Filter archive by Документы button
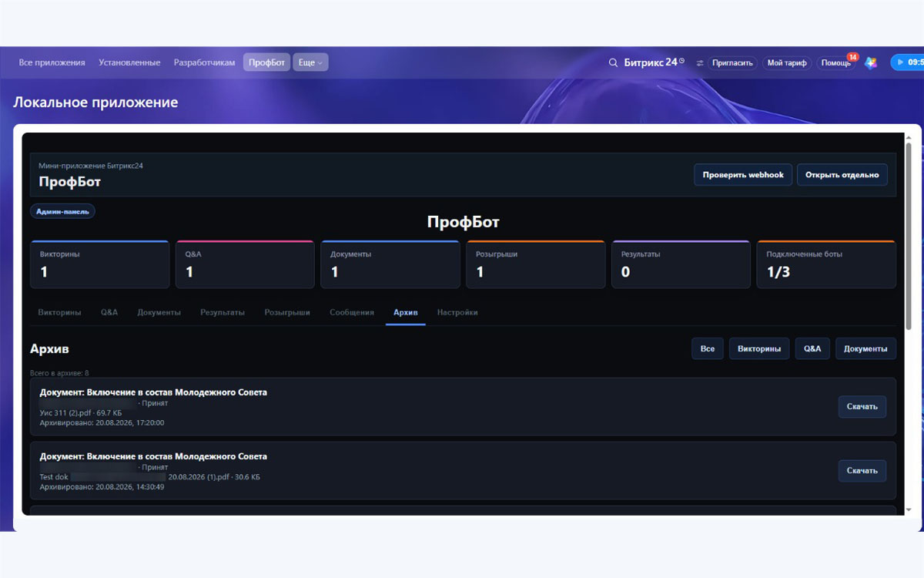Viewport: 924px width, 578px height. 866,348
